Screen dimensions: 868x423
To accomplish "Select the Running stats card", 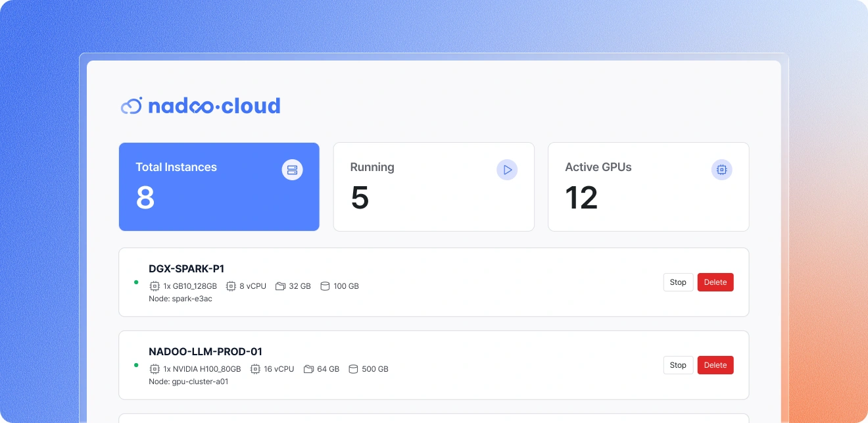I will (x=434, y=187).
